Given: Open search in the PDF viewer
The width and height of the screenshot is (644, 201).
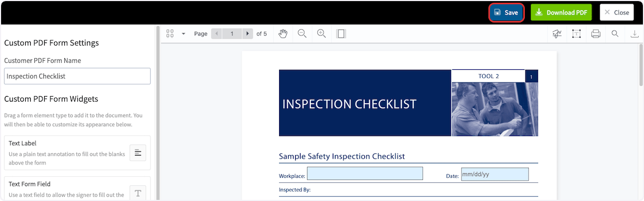Looking at the screenshot, I should pos(615,34).
